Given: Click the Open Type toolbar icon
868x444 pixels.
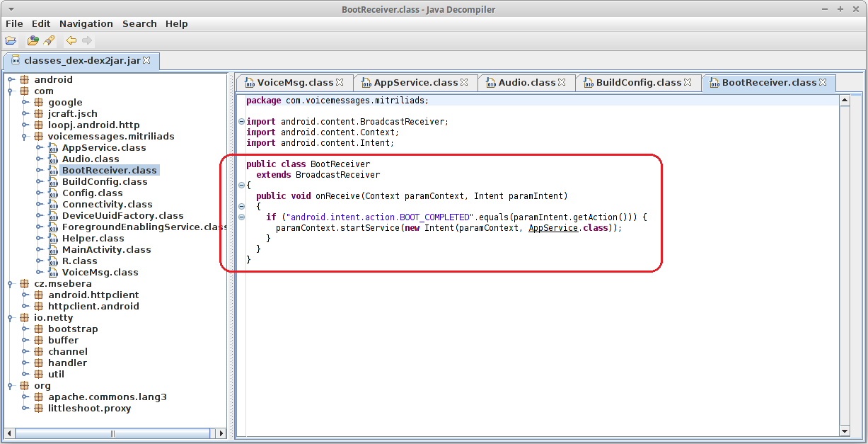Looking at the screenshot, I should click(33, 40).
